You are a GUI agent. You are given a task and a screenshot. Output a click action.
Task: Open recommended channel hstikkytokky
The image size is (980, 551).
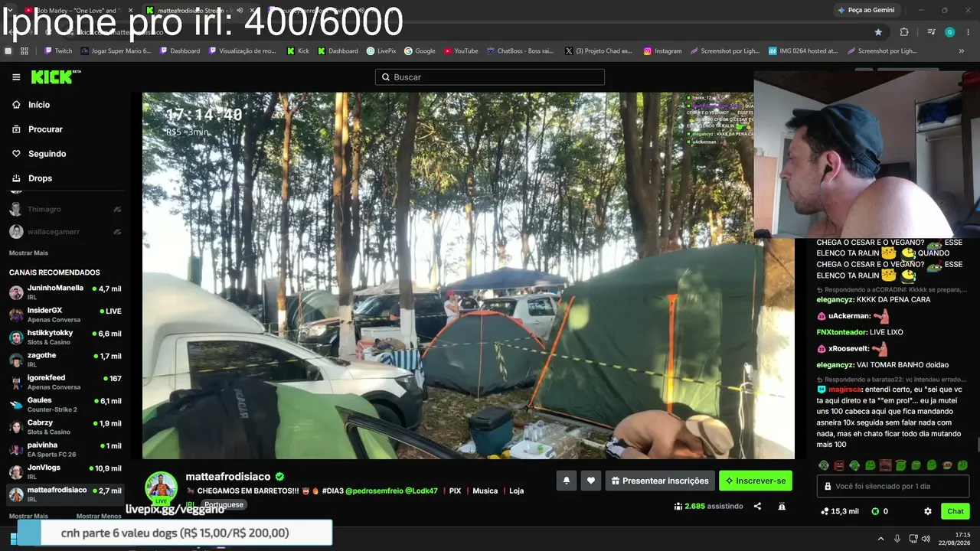[65, 337]
